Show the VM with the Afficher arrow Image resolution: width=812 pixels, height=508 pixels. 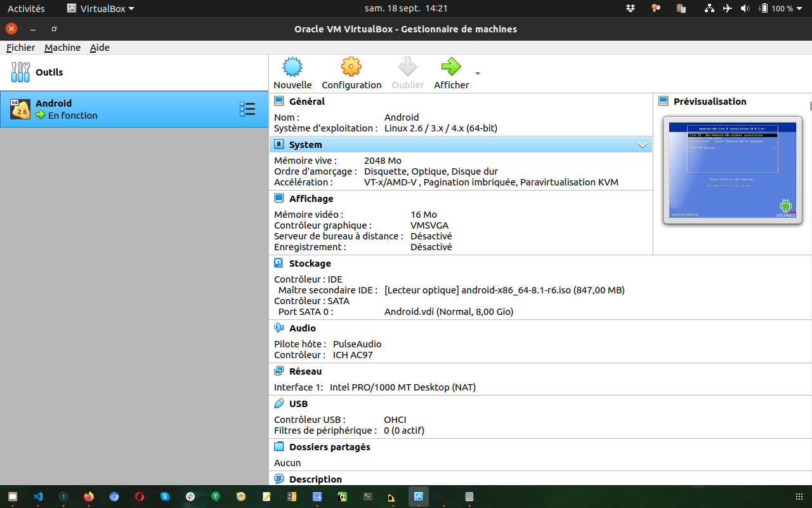click(x=451, y=67)
